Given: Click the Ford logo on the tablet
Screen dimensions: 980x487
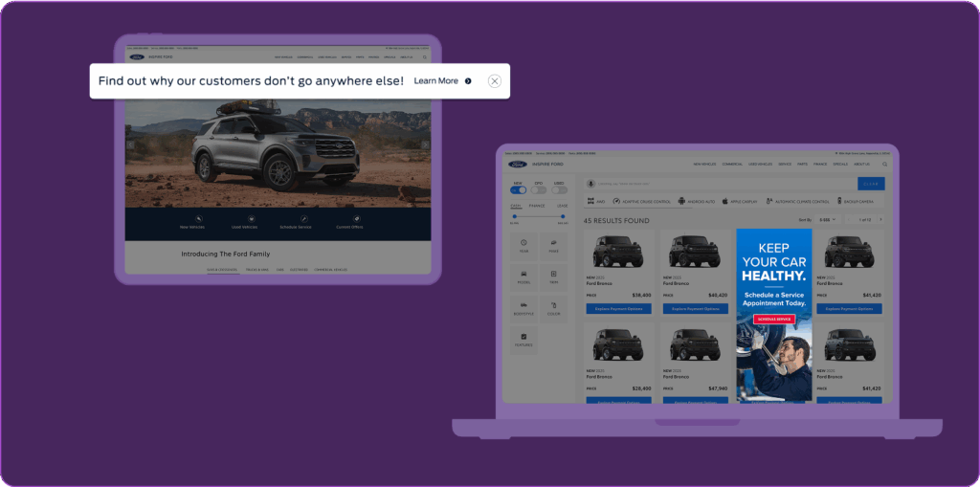Looking at the screenshot, I should [x=137, y=56].
